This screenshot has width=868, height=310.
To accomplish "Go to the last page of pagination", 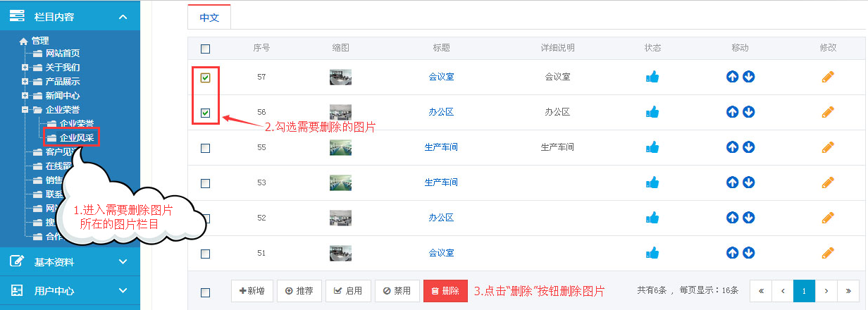I will click(x=848, y=290).
